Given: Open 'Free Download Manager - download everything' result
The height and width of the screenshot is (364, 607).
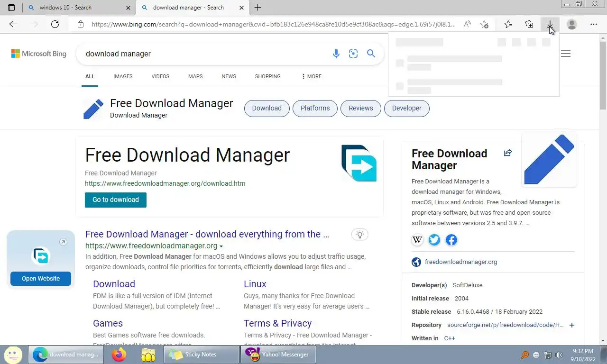Looking at the screenshot, I should click(x=207, y=234).
